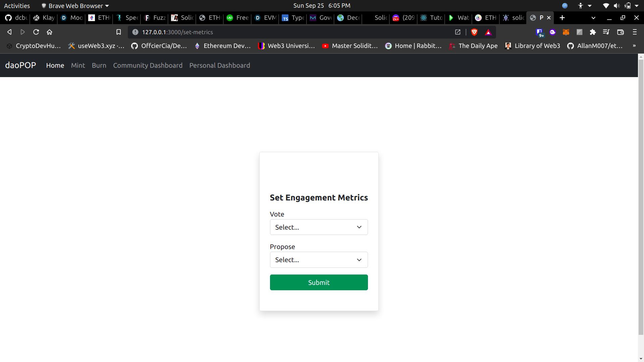Viewport: 644px width, 362px height.
Task: Expand the Propose select dropdown
Action: tap(319, 260)
